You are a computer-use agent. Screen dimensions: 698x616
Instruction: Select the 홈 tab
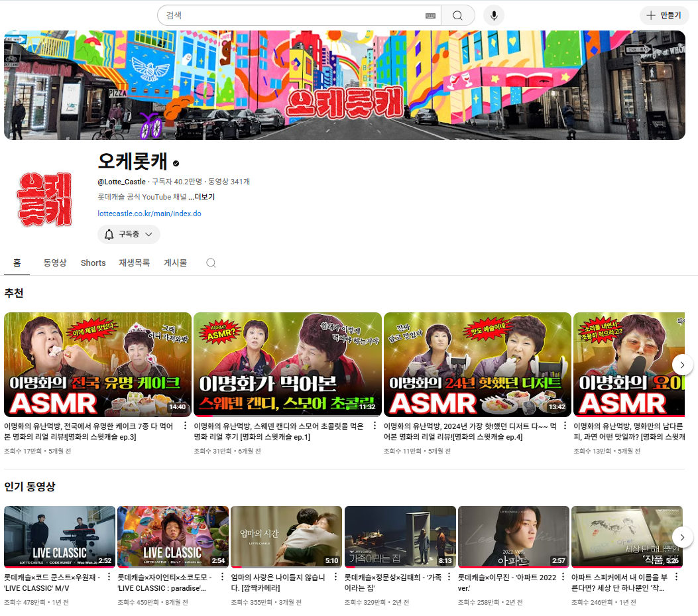(17, 263)
